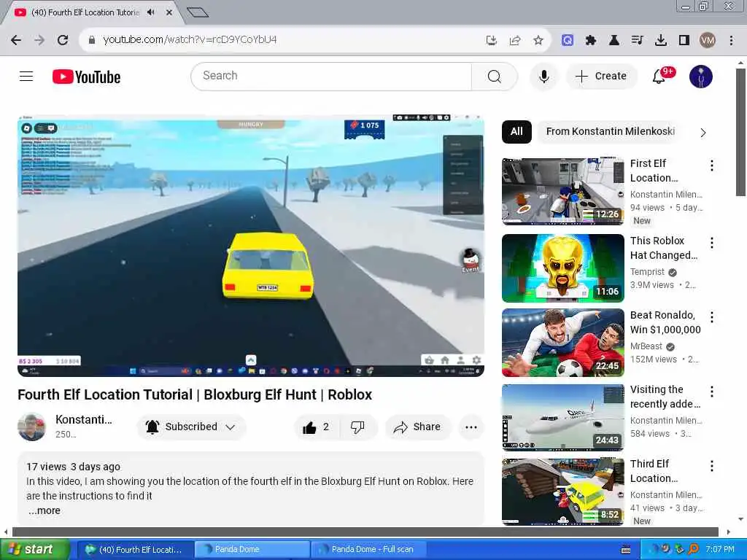Click the Create button
Image resolution: width=747 pixels, height=560 pixels.
601,76
